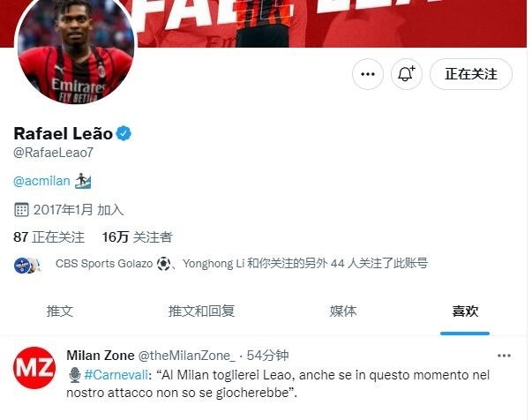Toggle the 正在关注 following button

(x=471, y=74)
